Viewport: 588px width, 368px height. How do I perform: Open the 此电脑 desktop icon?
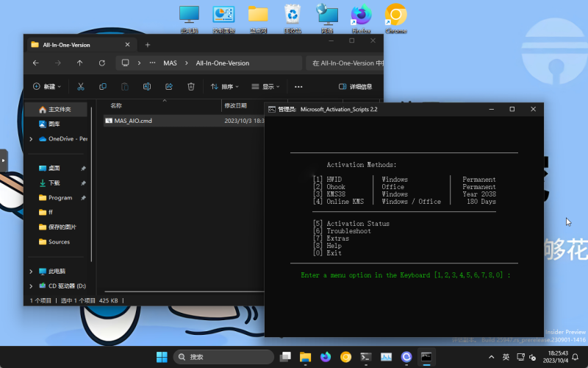[x=189, y=19]
